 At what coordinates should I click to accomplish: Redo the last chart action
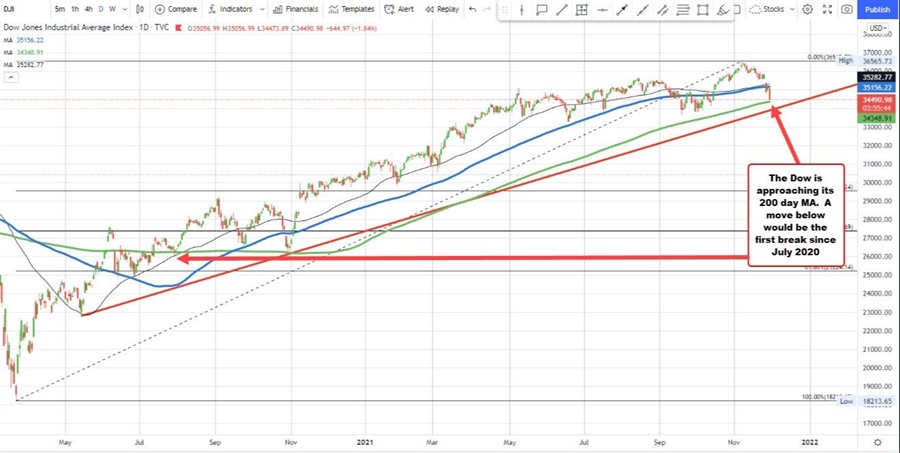tap(487, 9)
